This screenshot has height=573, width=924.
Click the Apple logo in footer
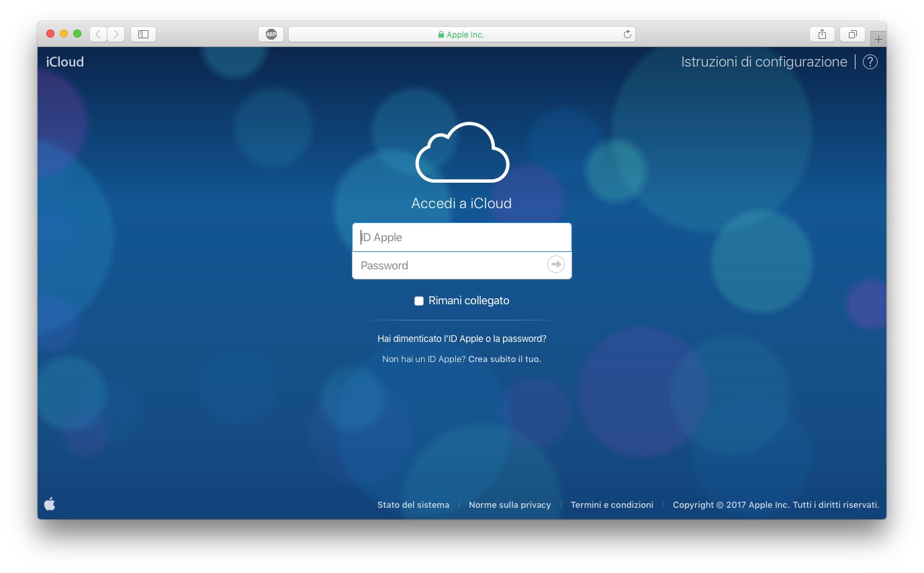(x=50, y=504)
